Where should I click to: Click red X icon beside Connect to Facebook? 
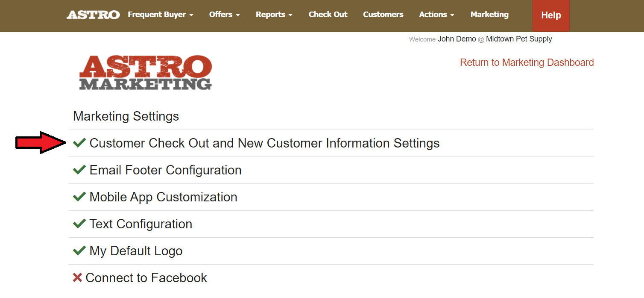77,278
